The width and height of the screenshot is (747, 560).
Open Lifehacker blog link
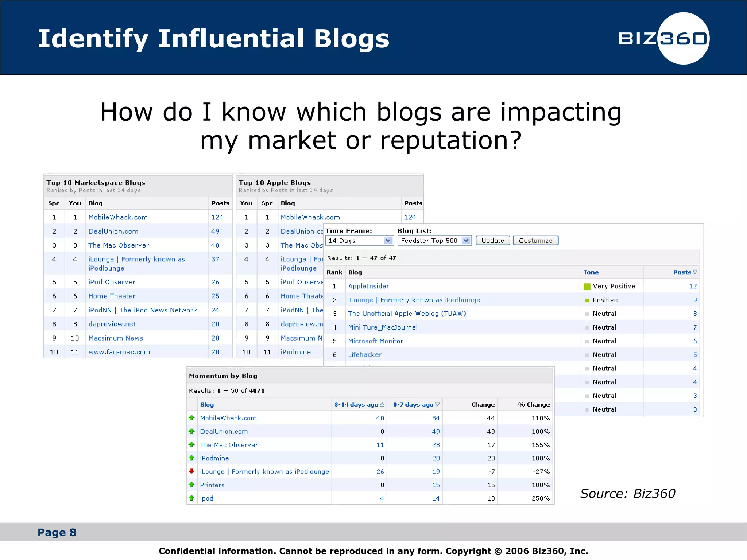click(x=365, y=355)
